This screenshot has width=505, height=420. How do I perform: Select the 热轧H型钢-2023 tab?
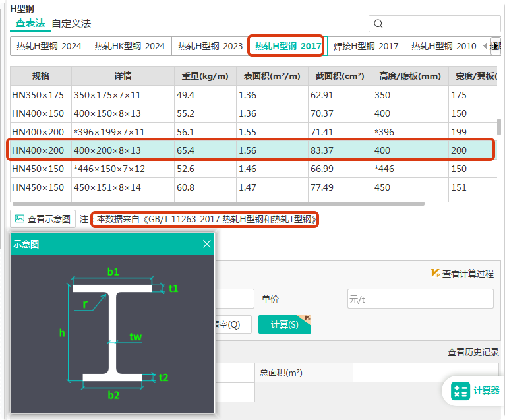[210, 46]
